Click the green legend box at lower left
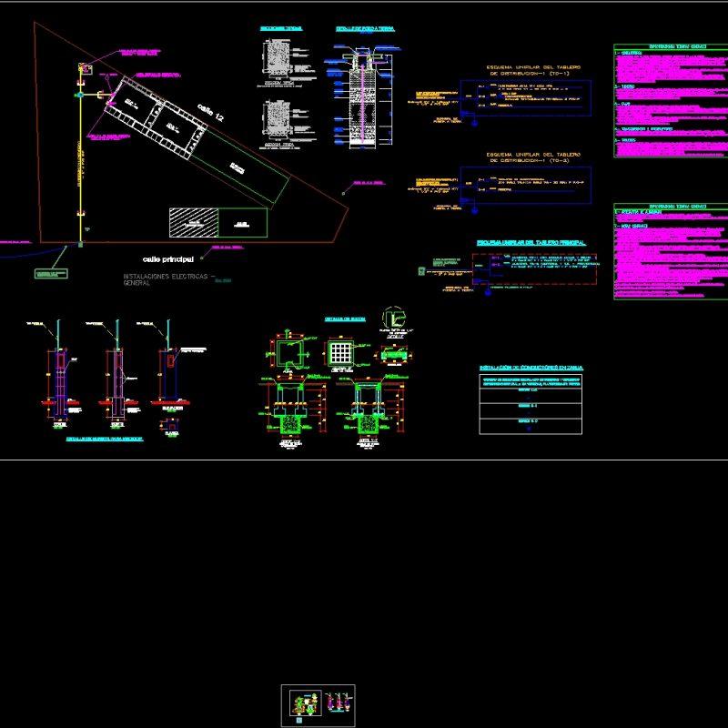Screen dimensions: 728x728 [49, 274]
